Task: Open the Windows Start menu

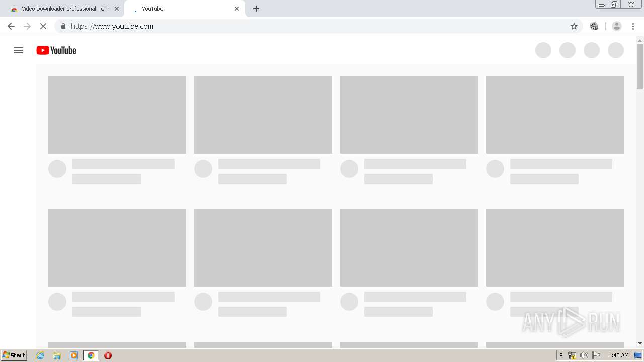Action: coord(14,355)
